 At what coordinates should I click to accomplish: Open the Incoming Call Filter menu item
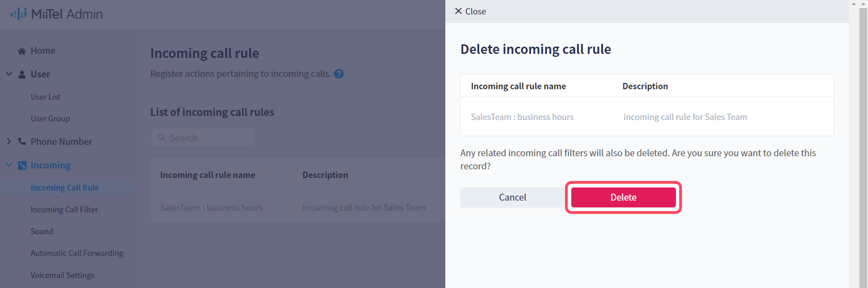click(64, 210)
